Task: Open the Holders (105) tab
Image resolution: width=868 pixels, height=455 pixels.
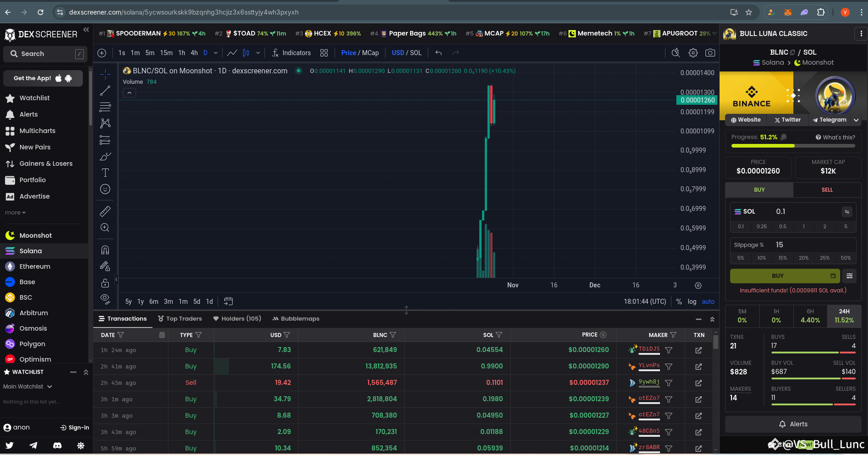Action: click(237, 319)
